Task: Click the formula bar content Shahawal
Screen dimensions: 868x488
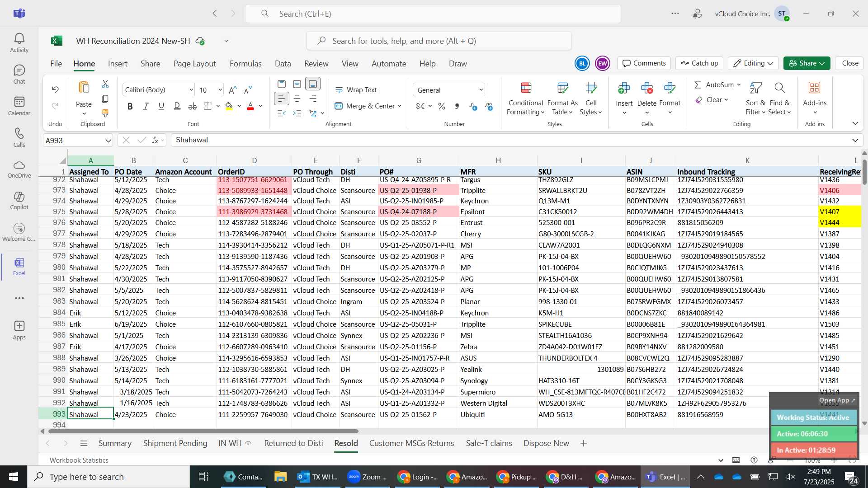Action: 192,140
